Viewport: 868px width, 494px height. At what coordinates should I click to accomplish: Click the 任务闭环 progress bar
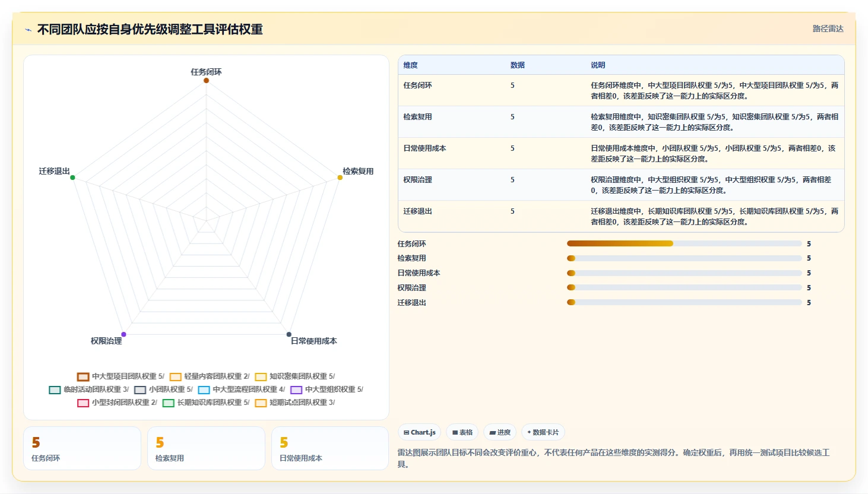[x=685, y=243]
